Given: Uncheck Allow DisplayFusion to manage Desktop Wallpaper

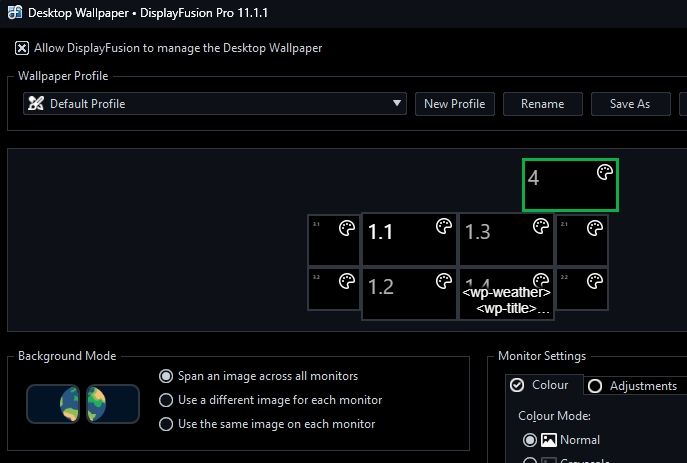Looking at the screenshot, I should coord(22,48).
